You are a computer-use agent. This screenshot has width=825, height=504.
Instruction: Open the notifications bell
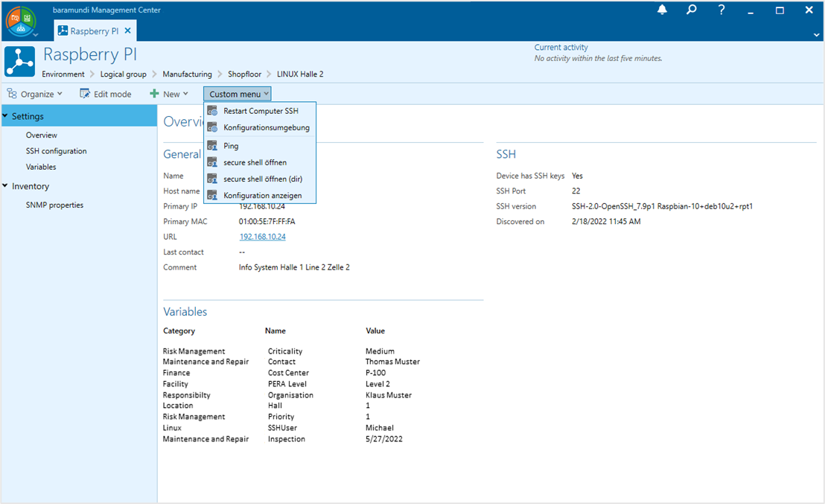coord(662,10)
